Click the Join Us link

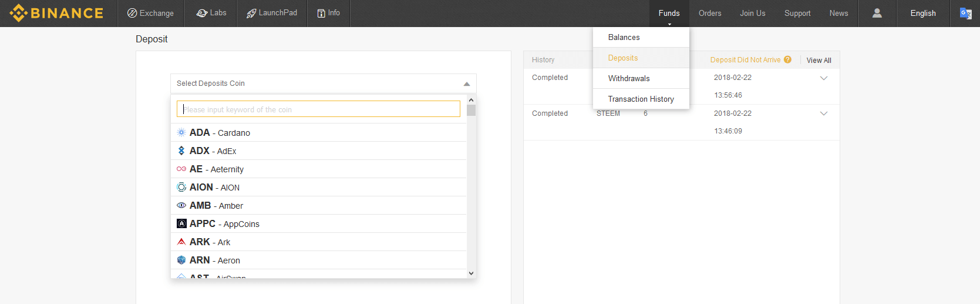[752, 13]
